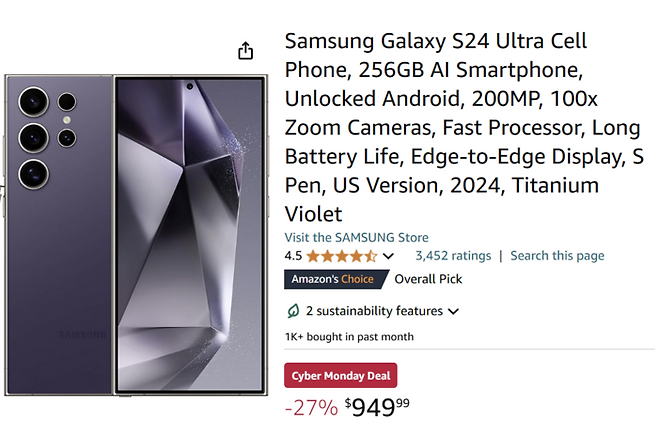Viewport: 658px width, 421px height.
Task: Expand the chevron after sustainability features
Action: click(453, 311)
